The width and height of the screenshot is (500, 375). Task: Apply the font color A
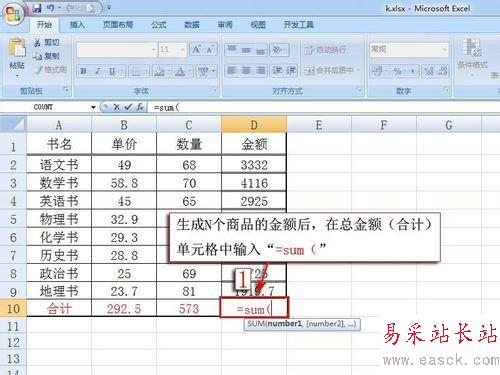(x=180, y=71)
